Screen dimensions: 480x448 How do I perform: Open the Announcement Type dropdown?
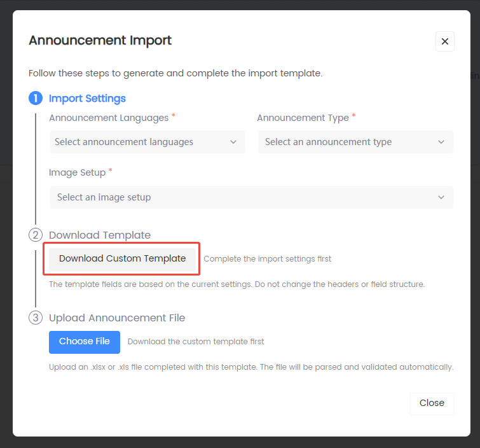click(355, 142)
